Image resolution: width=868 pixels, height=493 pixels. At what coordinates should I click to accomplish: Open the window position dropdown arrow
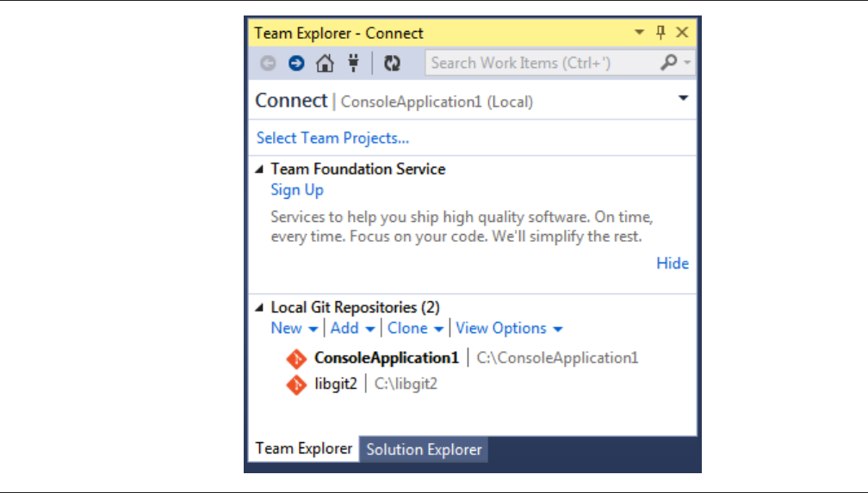(x=640, y=33)
